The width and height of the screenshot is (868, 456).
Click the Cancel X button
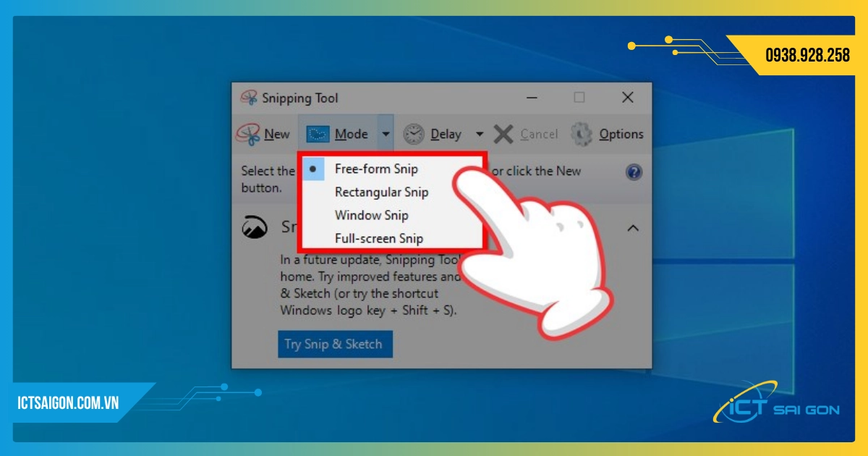tap(526, 134)
